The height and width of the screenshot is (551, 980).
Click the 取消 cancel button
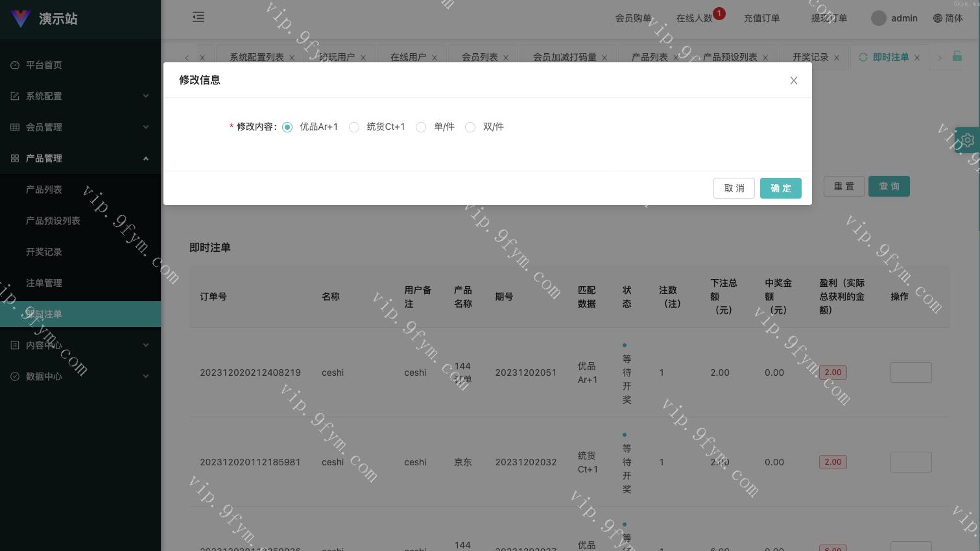point(734,188)
